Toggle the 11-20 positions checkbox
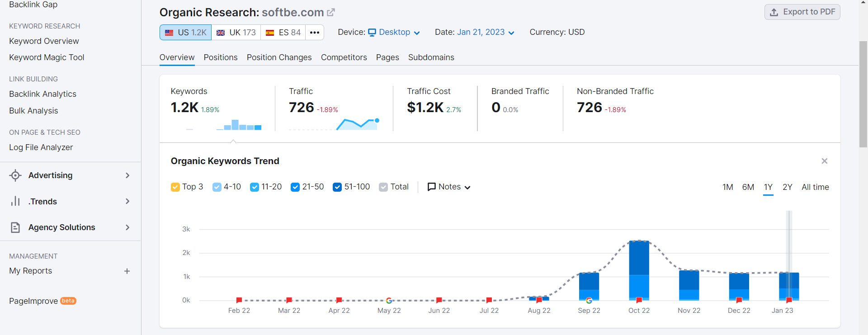 [255, 187]
